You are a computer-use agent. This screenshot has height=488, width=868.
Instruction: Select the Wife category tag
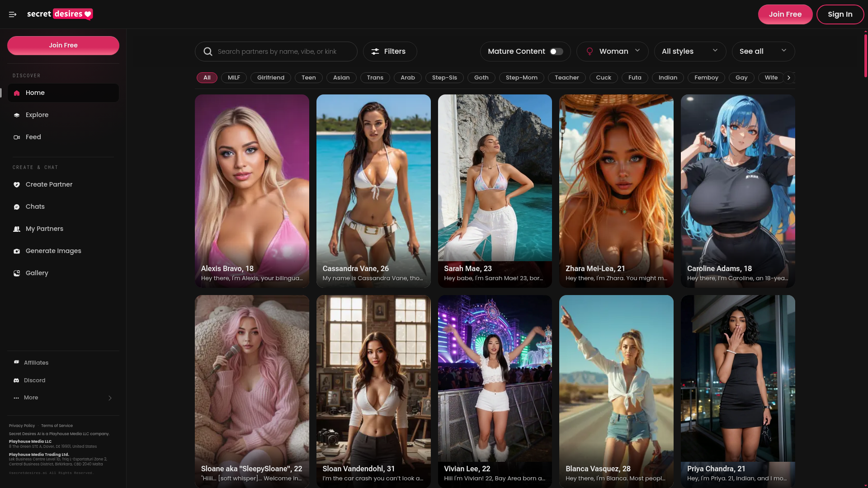click(x=771, y=78)
